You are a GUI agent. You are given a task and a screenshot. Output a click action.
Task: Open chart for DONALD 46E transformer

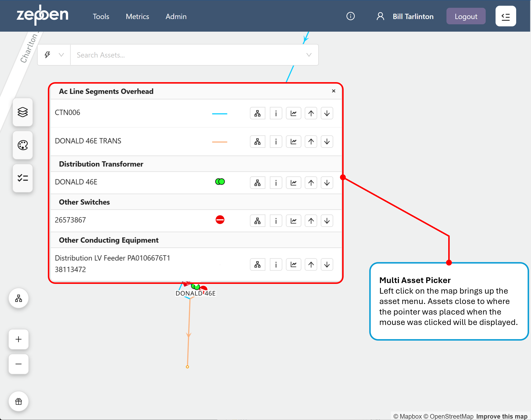[x=293, y=183]
